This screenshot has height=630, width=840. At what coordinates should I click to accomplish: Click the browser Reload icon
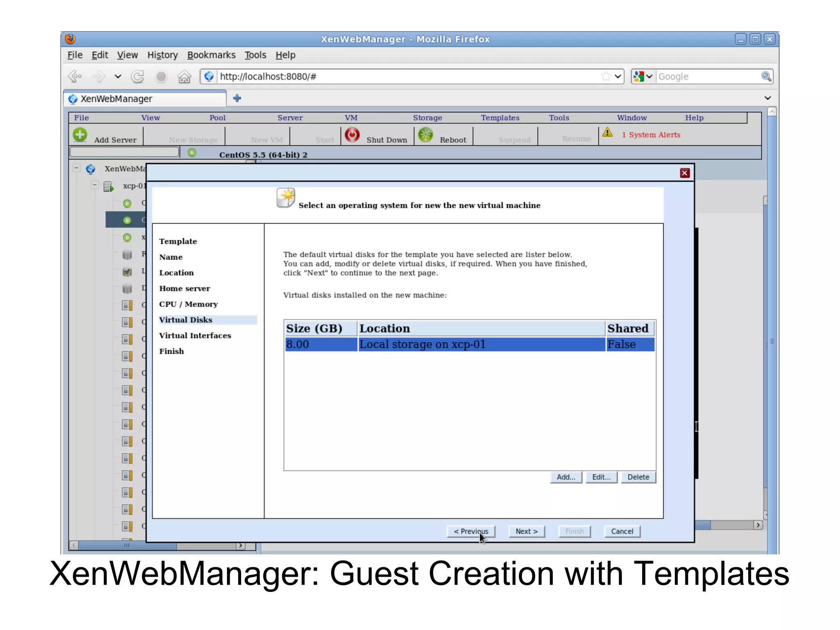pyautogui.click(x=137, y=76)
